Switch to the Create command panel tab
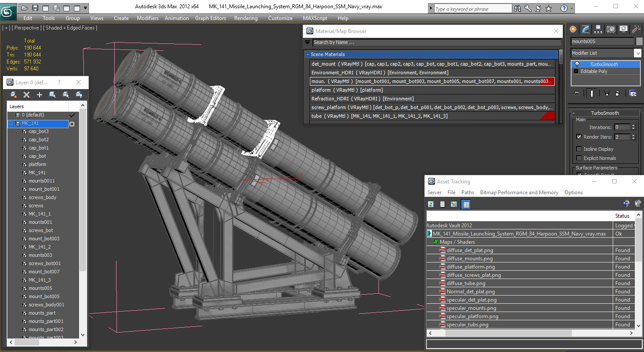644x352 pixels. point(573,29)
